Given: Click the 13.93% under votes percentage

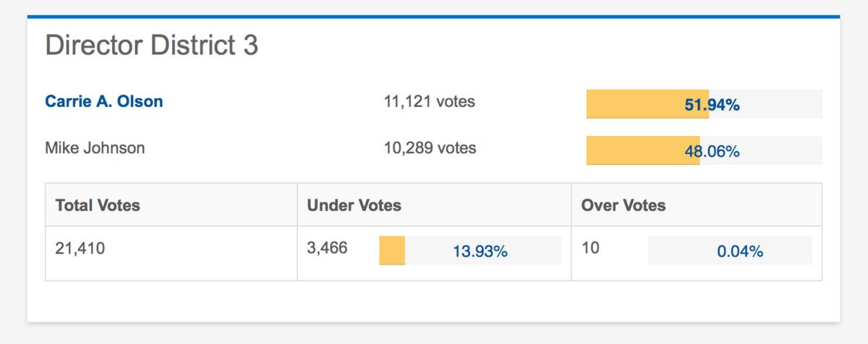Looking at the screenshot, I should click(480, 251).
